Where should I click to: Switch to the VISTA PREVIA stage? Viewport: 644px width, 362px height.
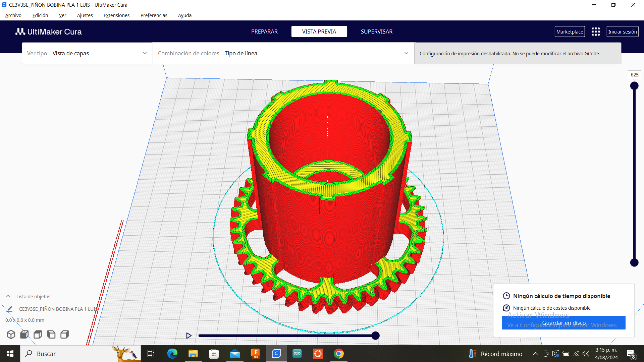pos(319,32)
